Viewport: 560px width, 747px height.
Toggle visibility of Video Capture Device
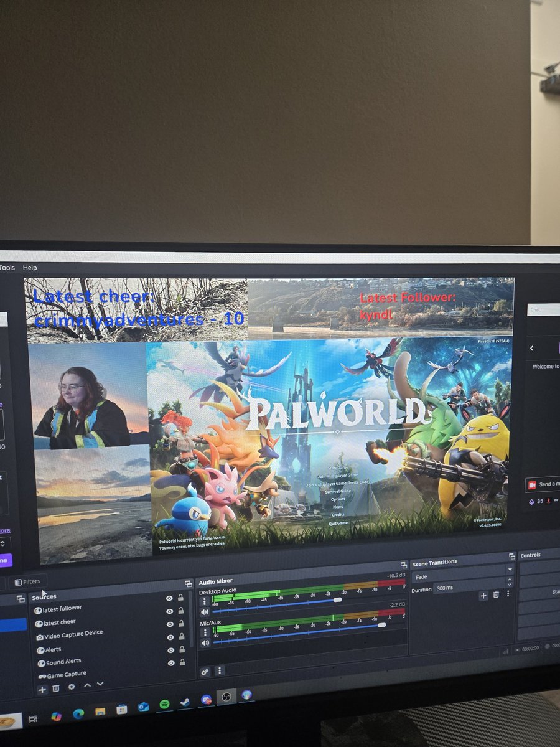[x=170, y=624]
